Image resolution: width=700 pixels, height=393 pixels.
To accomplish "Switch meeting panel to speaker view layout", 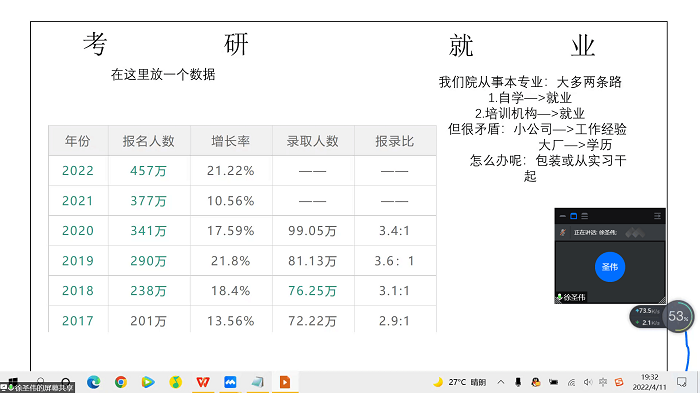I will click(x=574, y=216).
